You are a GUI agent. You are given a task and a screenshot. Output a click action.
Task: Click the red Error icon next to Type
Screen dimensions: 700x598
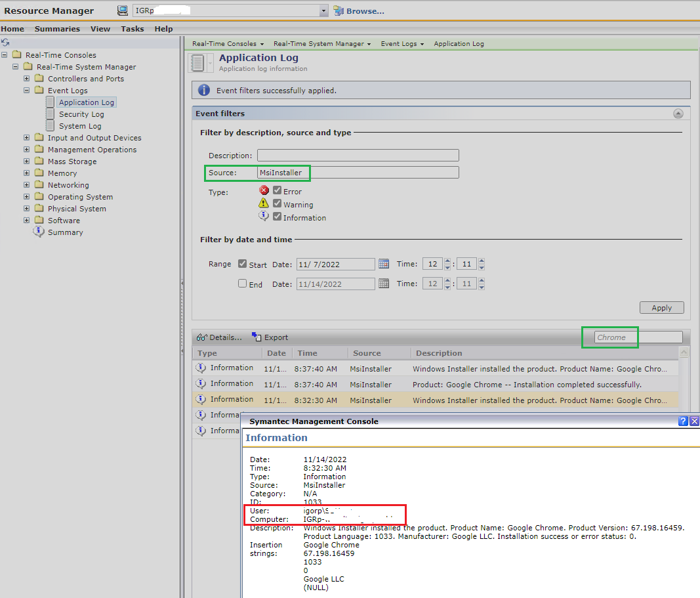(x=264, y=189)
